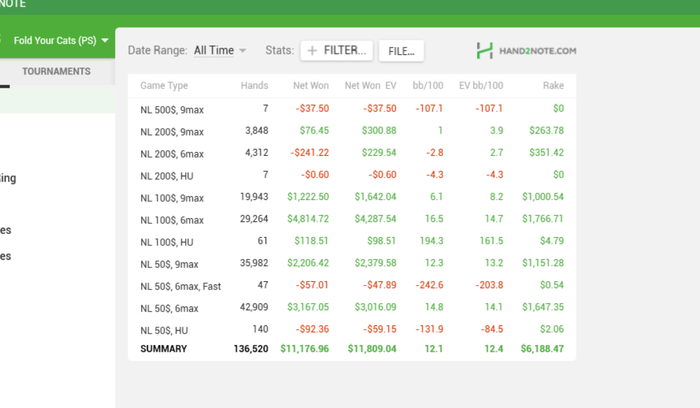Sort by the Net Won column header
The height and width of the screenshot is (408, 700).
[x=311, y=86]
